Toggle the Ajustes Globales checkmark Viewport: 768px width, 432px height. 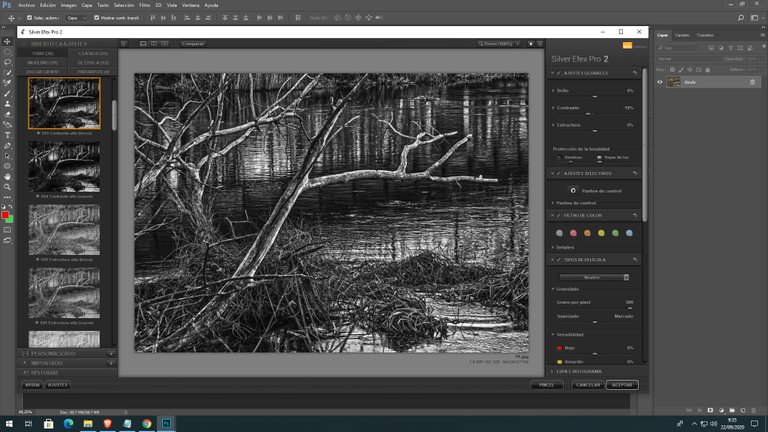559,73
